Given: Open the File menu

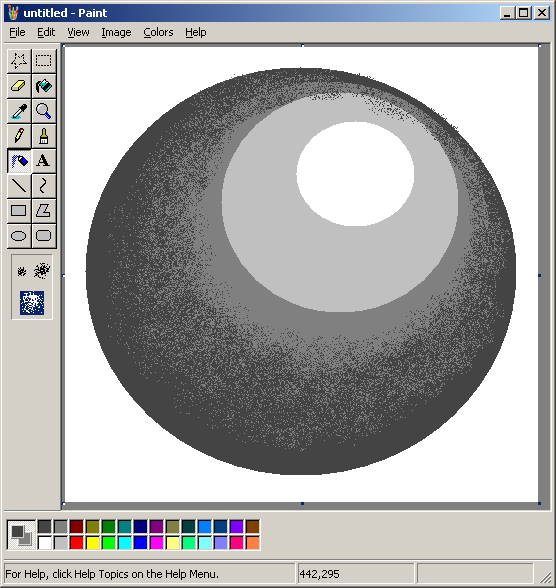Looking at the screenshot, I should 17,32.
